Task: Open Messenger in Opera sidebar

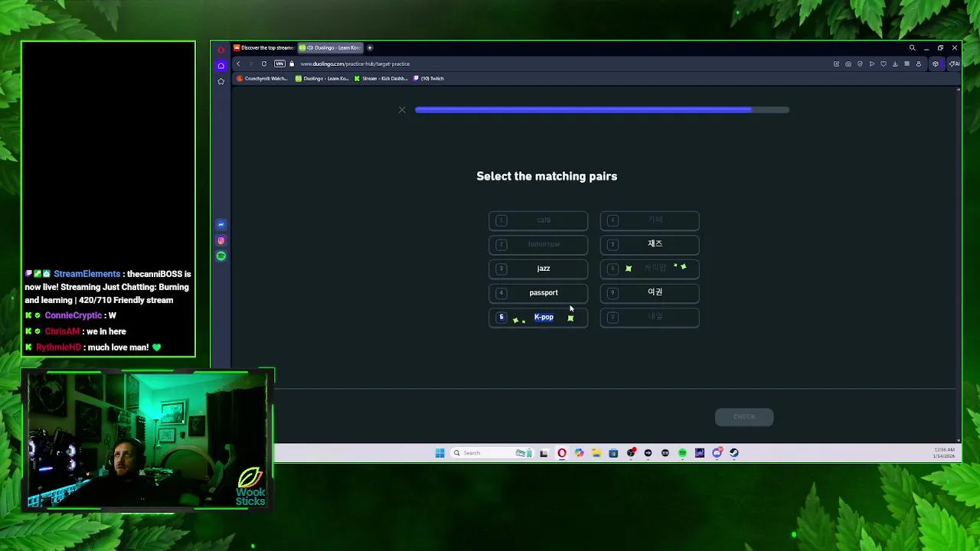Action: click(221, 224)
